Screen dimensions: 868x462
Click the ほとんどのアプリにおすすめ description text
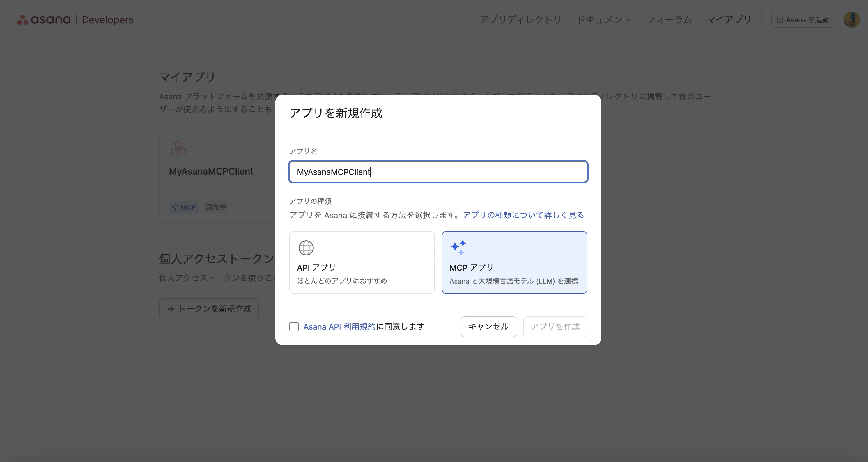342,281
